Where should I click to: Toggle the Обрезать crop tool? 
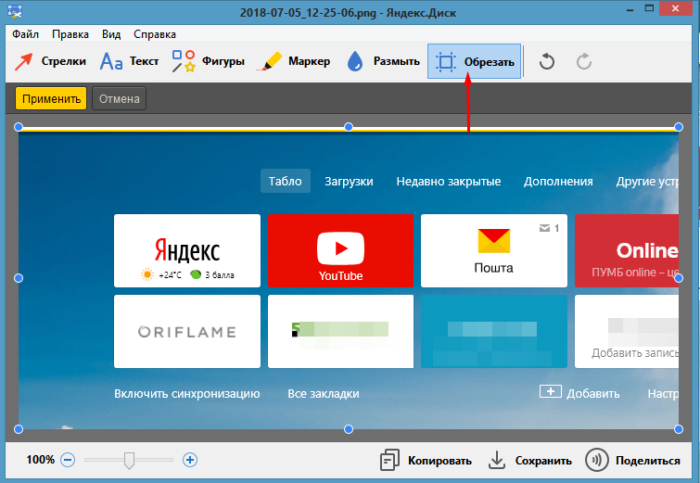pos(474,61)
